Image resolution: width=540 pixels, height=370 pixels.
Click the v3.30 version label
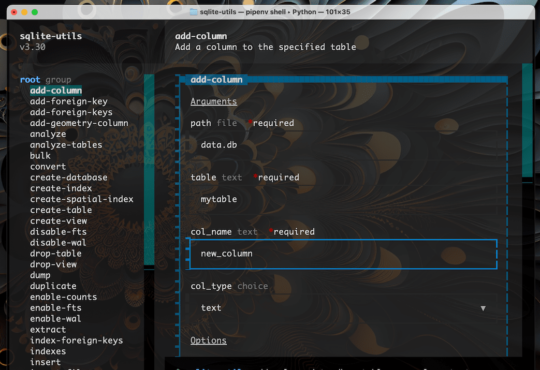(32, 47)
